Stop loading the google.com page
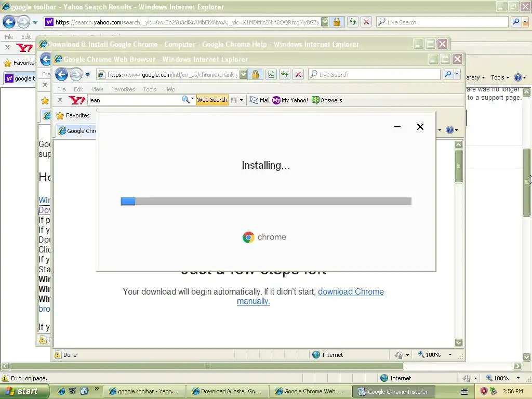Image resolution: width=532 pixels, height=399 pixels. [298, 74]
